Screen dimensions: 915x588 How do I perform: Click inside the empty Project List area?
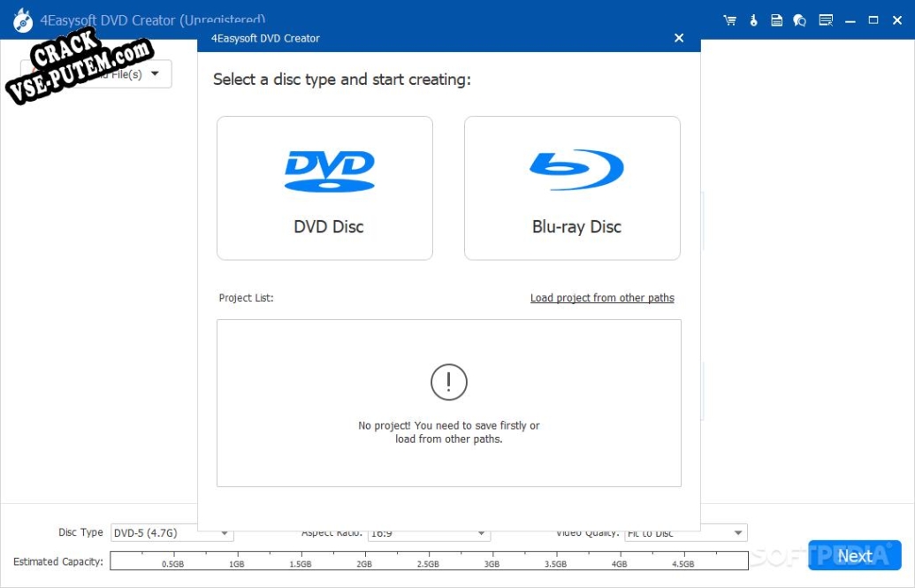tap(449, 403)
